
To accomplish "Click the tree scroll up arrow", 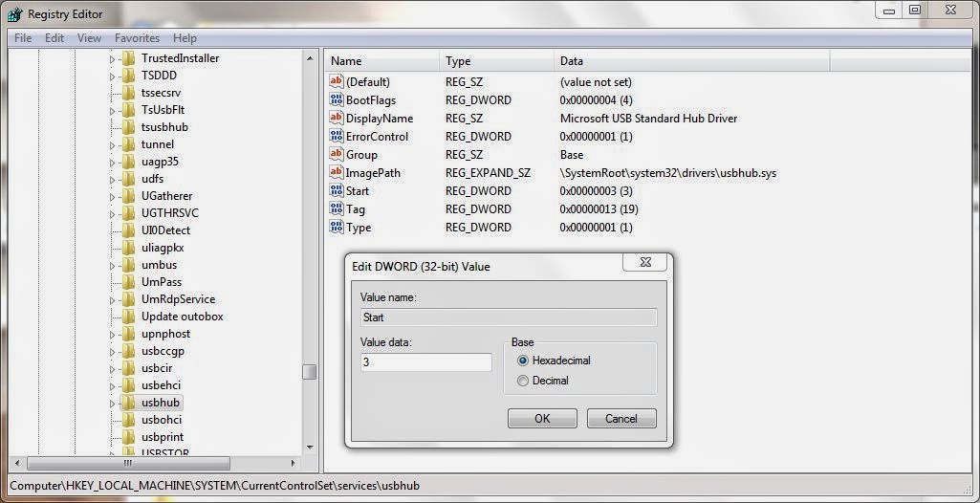I will 310,58.
